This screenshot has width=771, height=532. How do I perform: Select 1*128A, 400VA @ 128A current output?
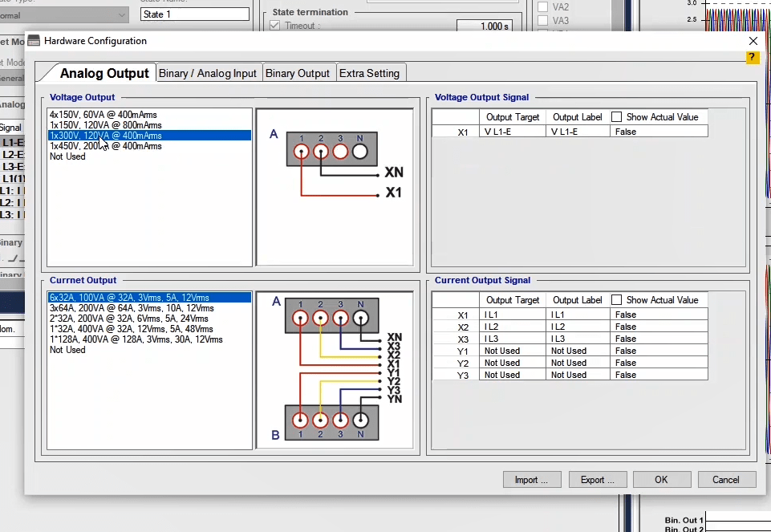150,339
